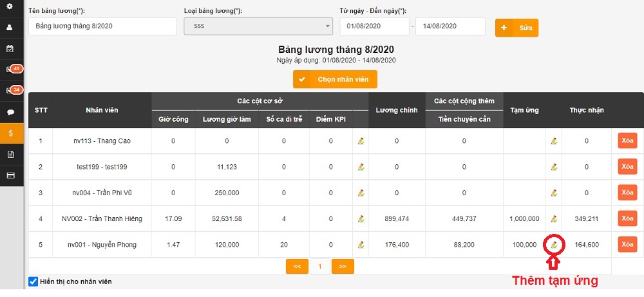Open the calendar check sidebar icon
This screenshot has width=644, height=297.
pyautogui.click(x=10, y=49)
